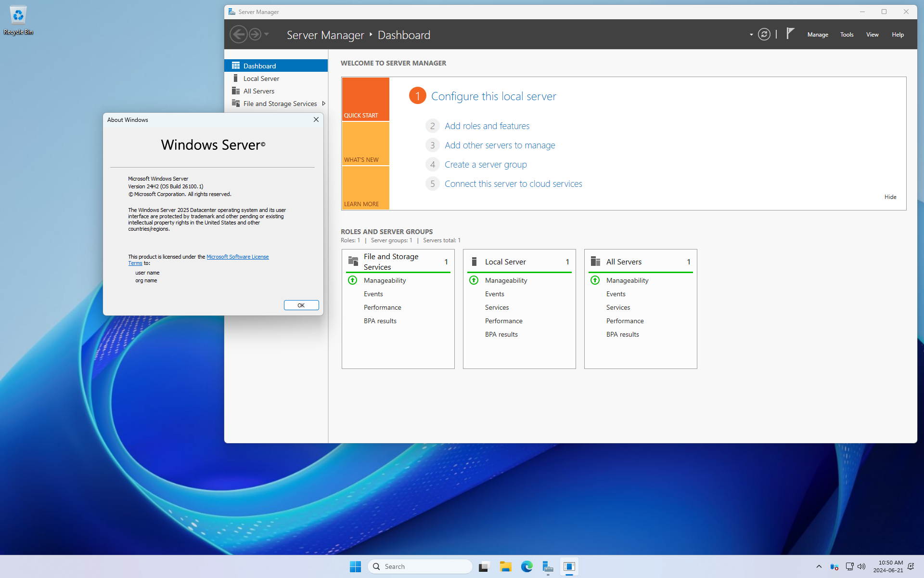Show hidden tray icons chevron
Image resolution: width=924 pixels, height=578 pixels.
coord(819,566)
